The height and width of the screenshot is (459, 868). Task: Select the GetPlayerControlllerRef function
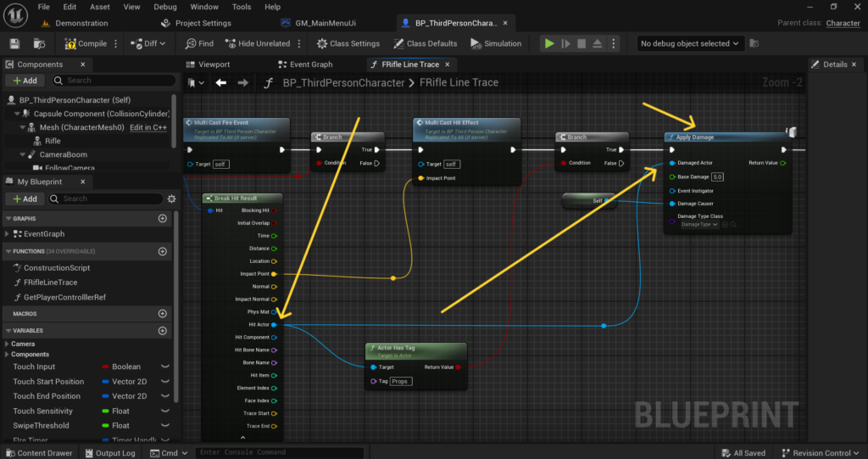coord(64,297)
